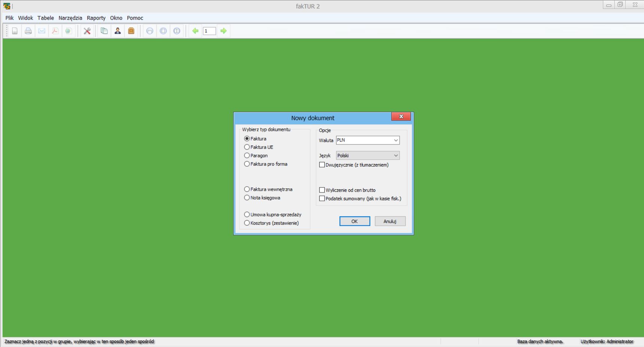Close the Nowy dokument dialog
The width and height of the screenshot is (644, 347).
pos(401,116)
